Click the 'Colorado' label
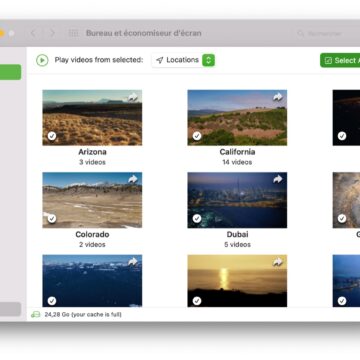Image resolution: width=360 pixels, height=360 pixels. (x=92, y=234)
